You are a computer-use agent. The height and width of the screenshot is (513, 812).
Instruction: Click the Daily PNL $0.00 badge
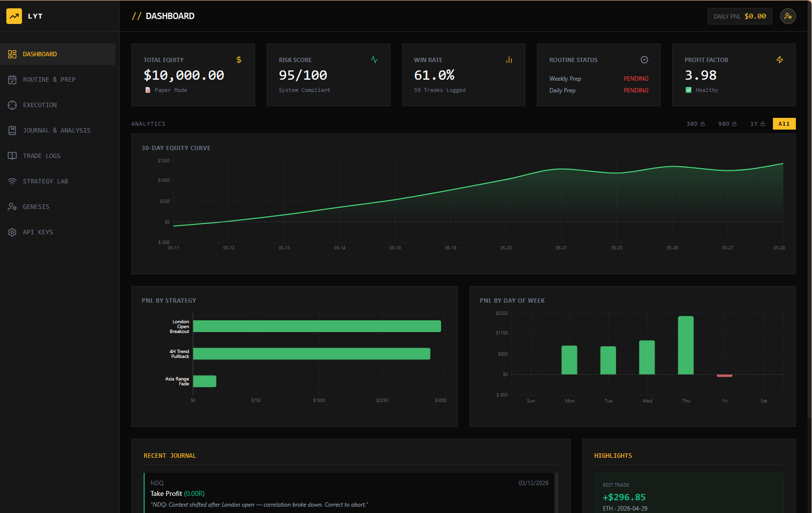click(740, 16)
